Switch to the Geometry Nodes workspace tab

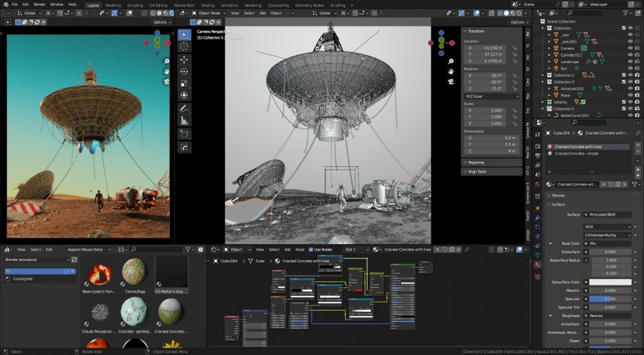coord(310,5)
